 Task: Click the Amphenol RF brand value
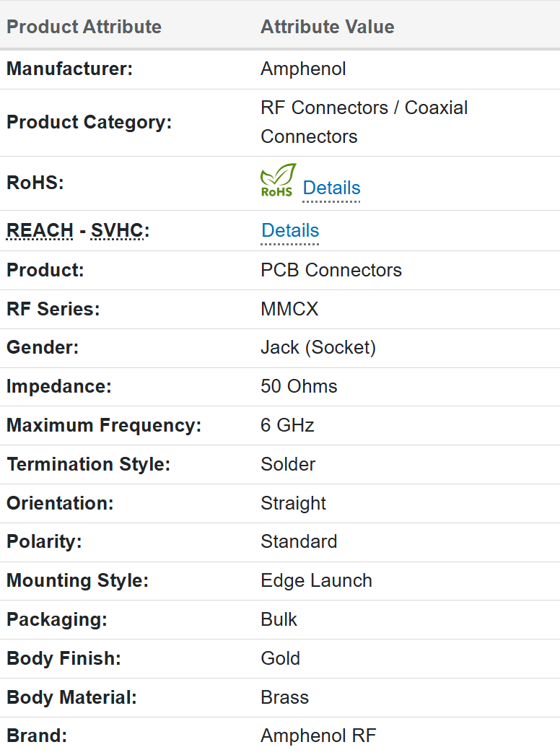pyautogui.click(x=318, y=736)
